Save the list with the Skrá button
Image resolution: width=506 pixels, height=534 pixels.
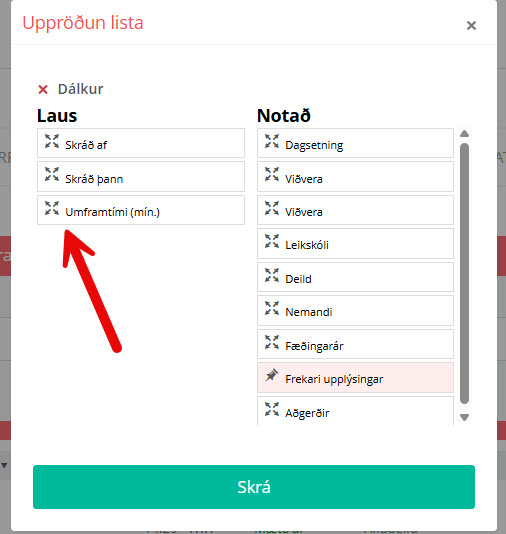pyautogui.click(x=254, y=487)
